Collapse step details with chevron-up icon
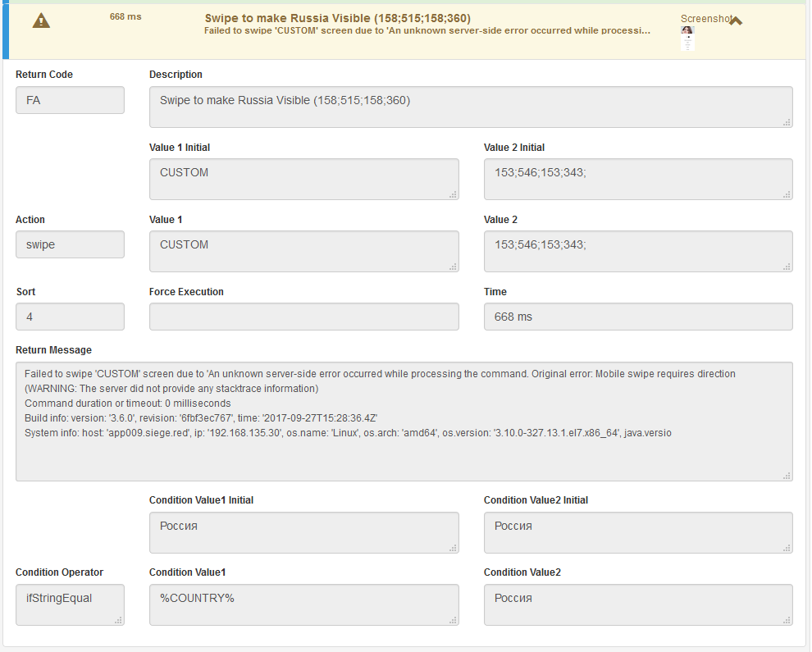 point(736,21)
